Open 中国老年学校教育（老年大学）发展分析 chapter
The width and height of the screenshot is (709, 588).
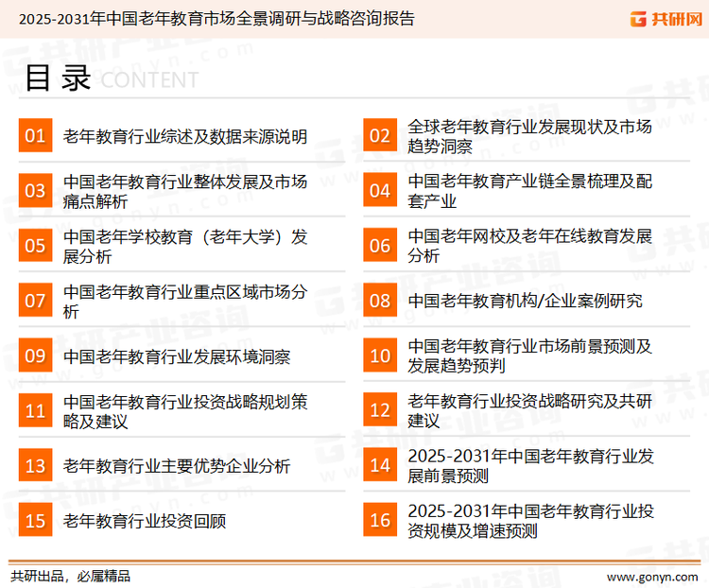click(x=184, y=246)
